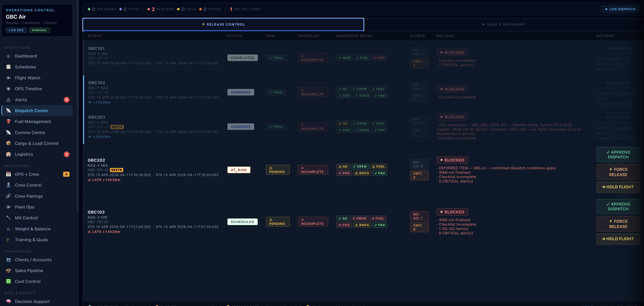Open Weight & Balance menu entry
644x306 pixels.
[x=37, y=229]
